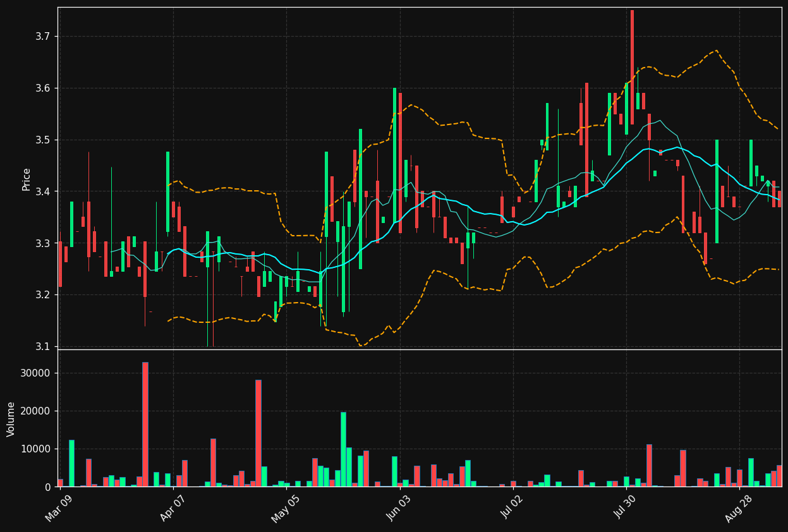Click the 'Price' axis title
The image size is (788, 532).
(27, 179)
